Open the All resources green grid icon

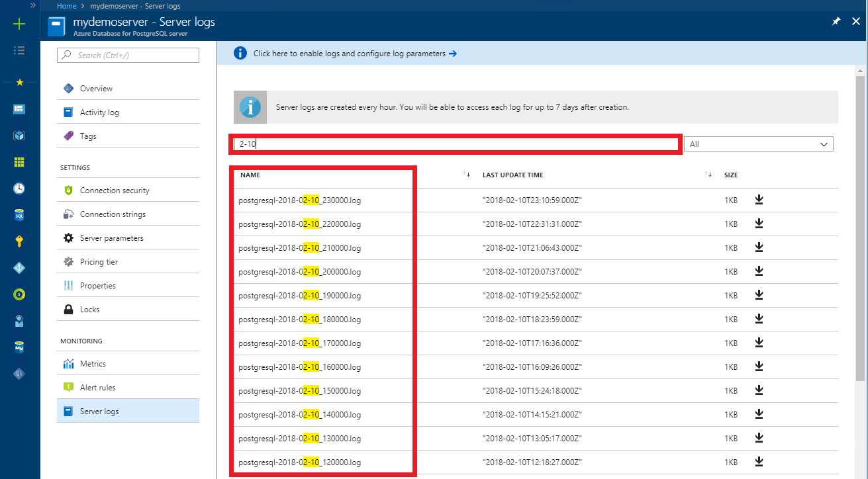click(x=19, y=162)
